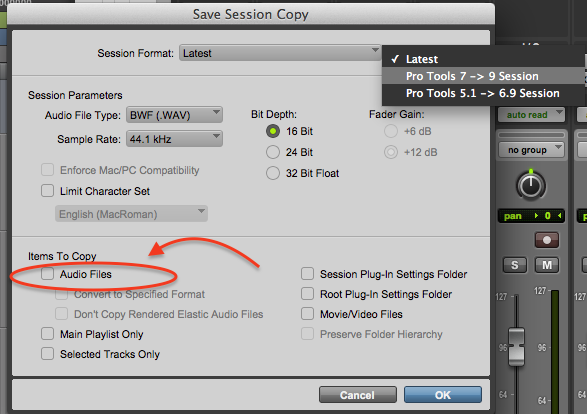The image size is (587, 414).
Task: Choose 32 Bit Float radio option
Action: tap(273, 173)
